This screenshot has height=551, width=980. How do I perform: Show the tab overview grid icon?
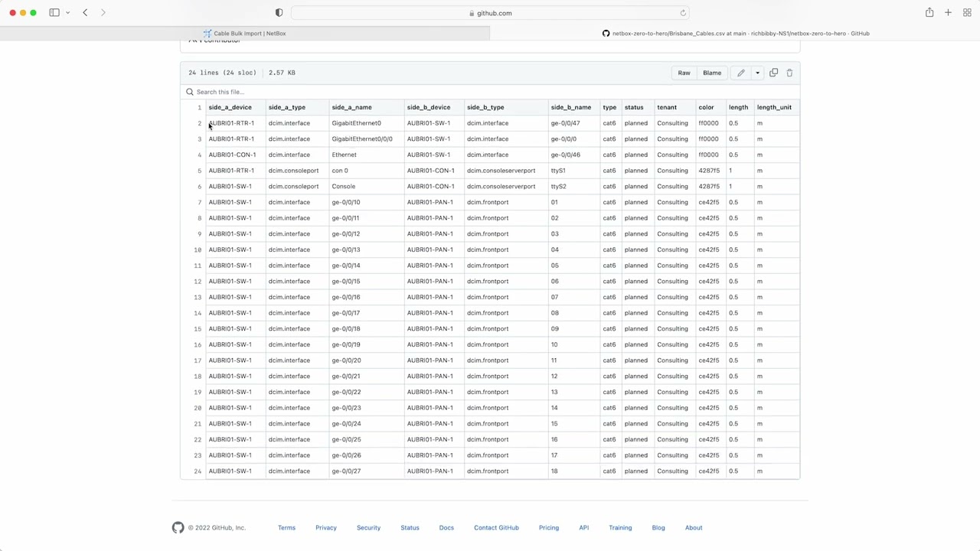pyautogui.click(x=967, y=13)
